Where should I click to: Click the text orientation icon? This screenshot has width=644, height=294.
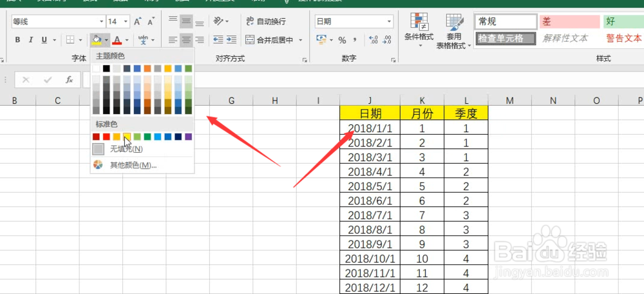[x=218, y=21]
